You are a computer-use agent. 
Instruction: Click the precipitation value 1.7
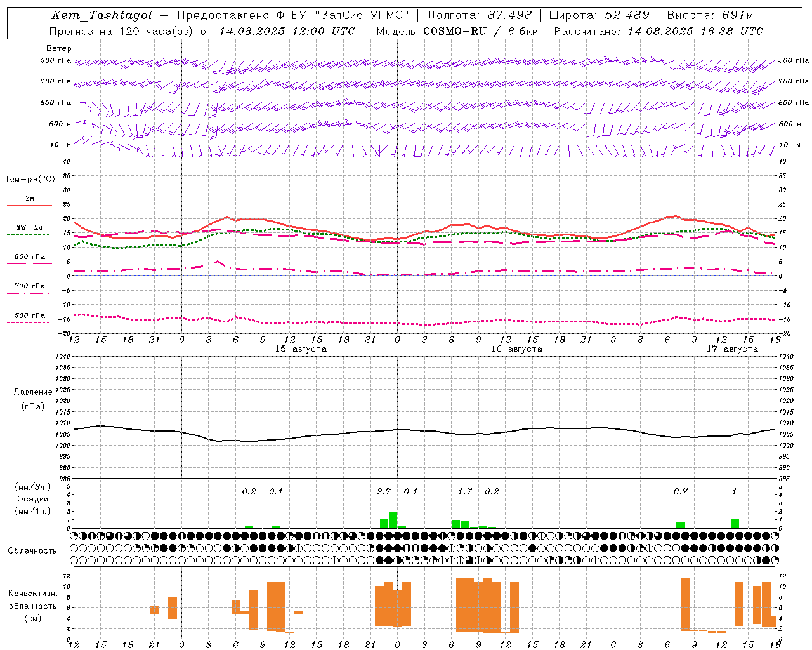coord(465,491)
